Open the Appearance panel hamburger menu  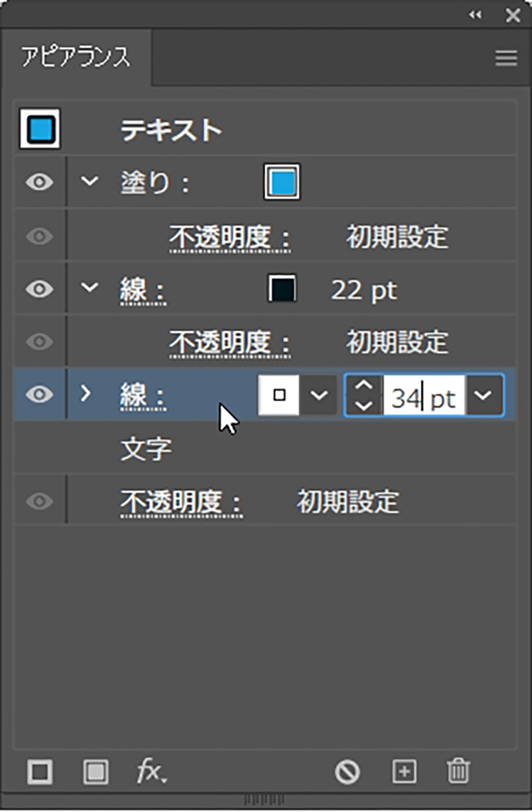coord(506,58)
